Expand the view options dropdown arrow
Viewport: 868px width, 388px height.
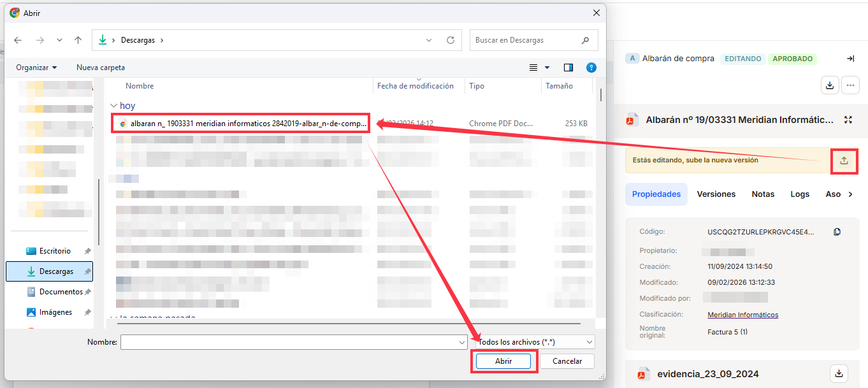tap(547, 68)
